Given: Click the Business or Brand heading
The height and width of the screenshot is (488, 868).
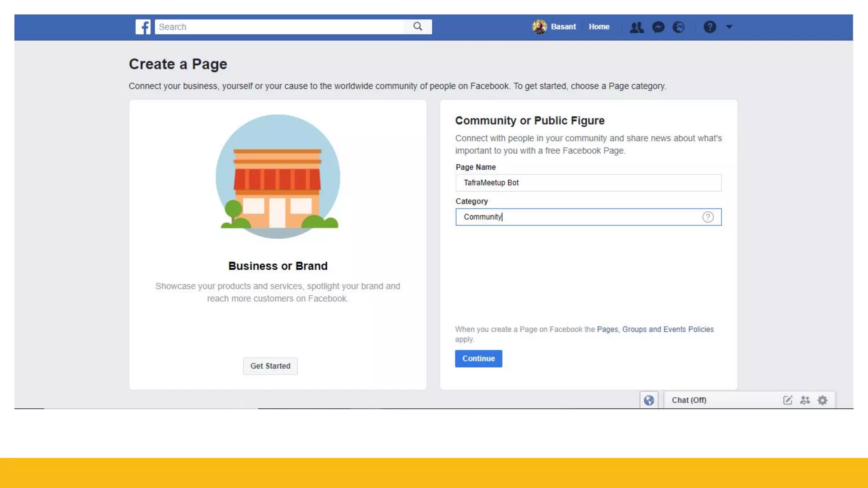Looking at the screenshot, I should click(x=278, y=266).
